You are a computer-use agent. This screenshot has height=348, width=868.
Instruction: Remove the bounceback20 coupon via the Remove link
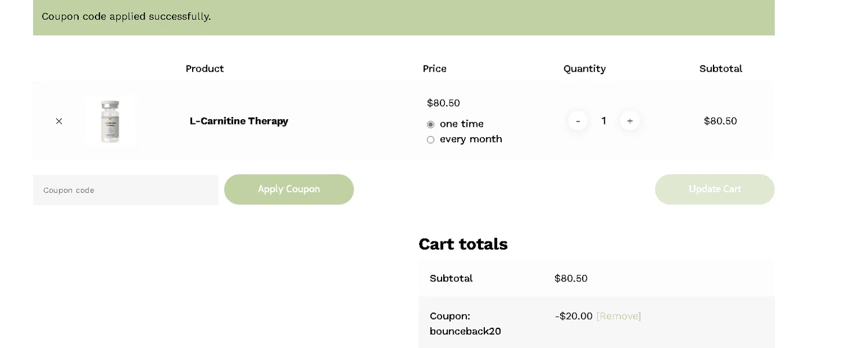point(619,316)
